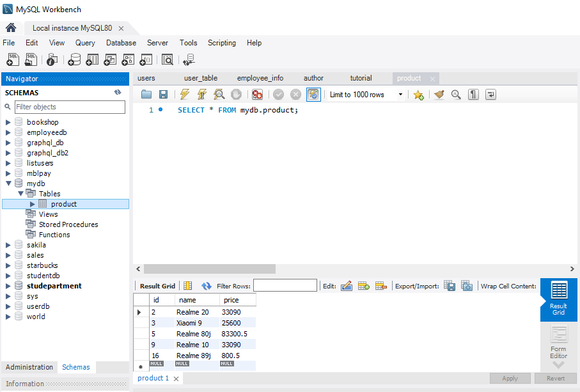
Task: Select the Xiaomi 9 name cell
Action: (197, 323)
